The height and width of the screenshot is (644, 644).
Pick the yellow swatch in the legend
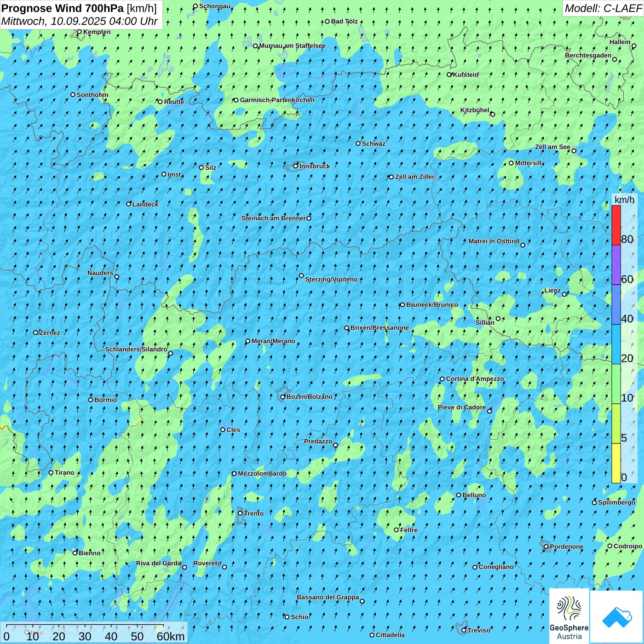616,463
